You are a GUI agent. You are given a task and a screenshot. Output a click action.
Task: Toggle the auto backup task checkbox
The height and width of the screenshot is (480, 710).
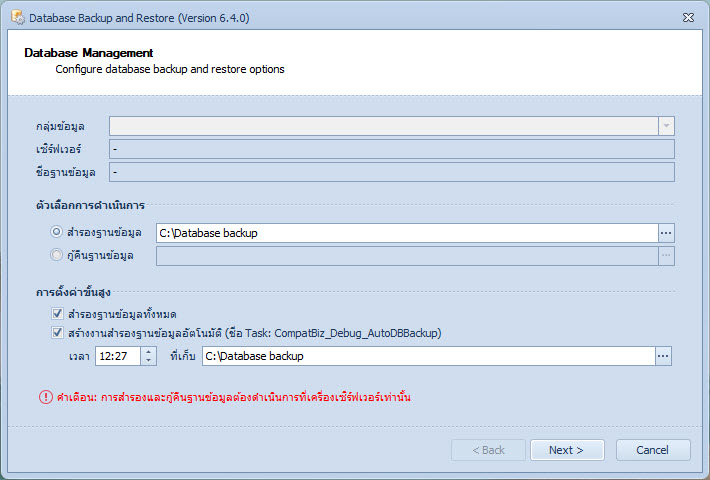click(58, 333)
